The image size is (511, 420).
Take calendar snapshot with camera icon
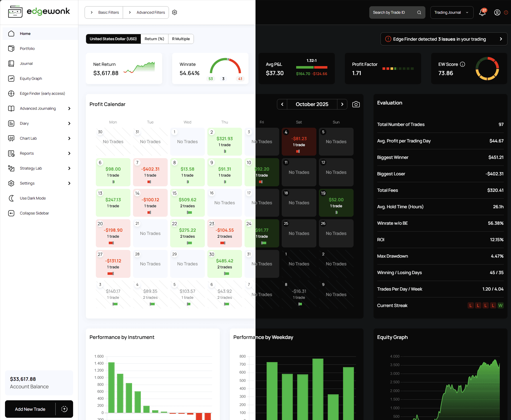point(356,104)
